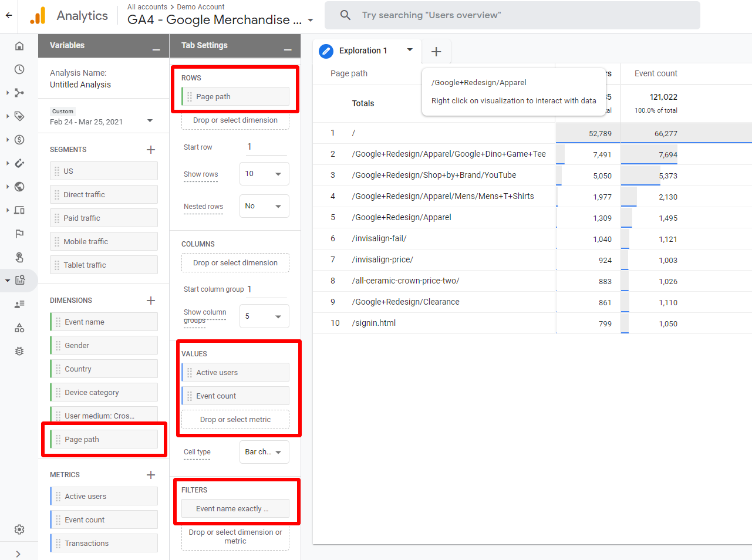Viewport: 752px width, 560px height.
Task: Minimize the Variables panel
Action: (156, 50)
